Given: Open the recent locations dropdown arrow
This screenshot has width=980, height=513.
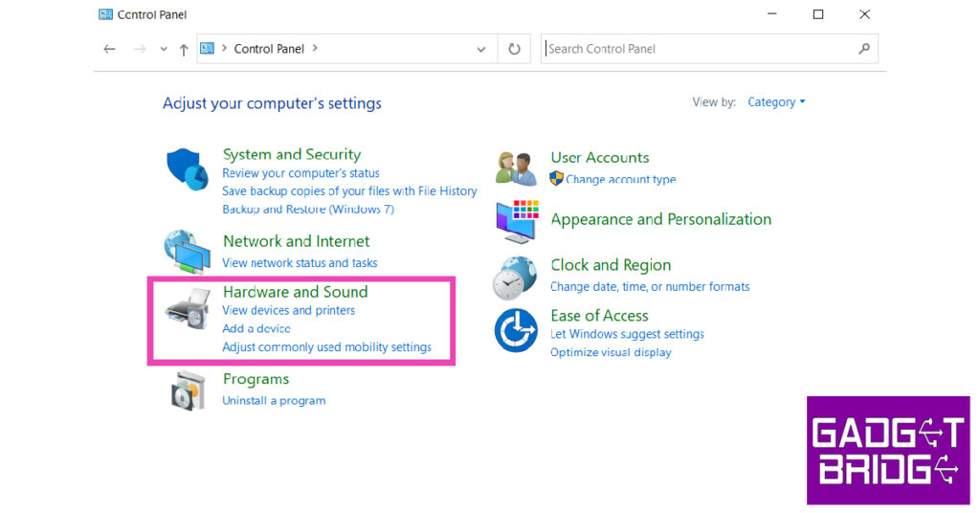Looking at the screenshot, I should 164,49.
